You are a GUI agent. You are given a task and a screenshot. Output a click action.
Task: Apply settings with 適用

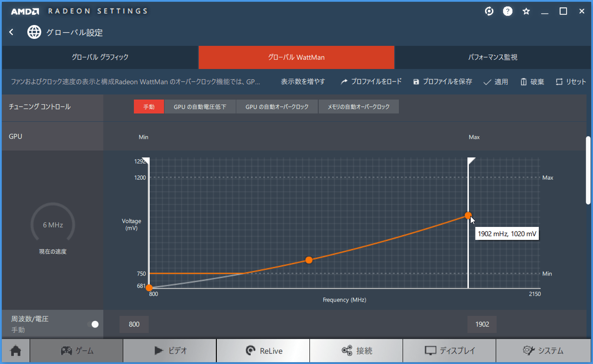(x=495, y=82)
